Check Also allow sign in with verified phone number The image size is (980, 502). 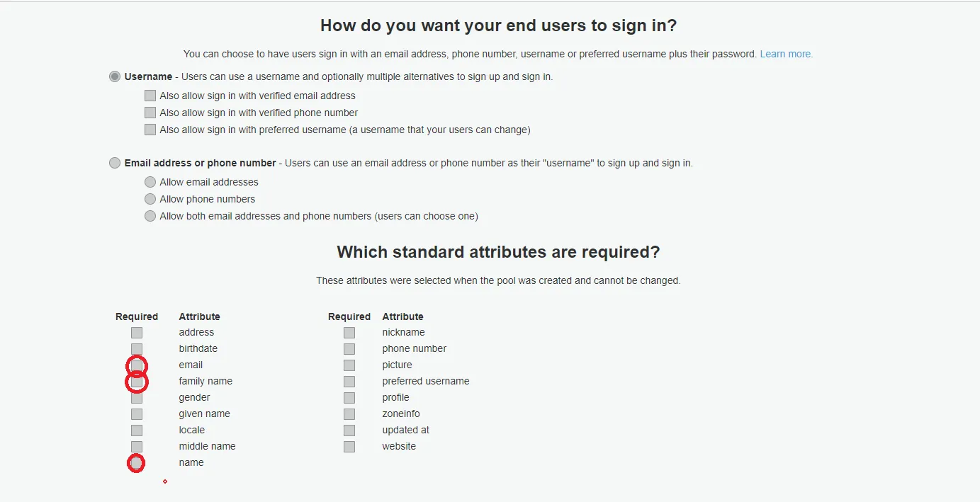coord(150,113)
